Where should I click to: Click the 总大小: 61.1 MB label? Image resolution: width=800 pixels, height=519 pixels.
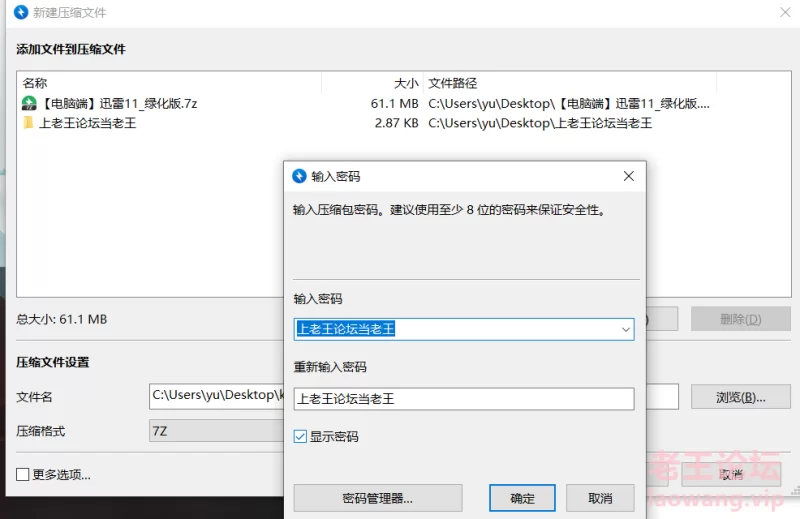(62, 319)
